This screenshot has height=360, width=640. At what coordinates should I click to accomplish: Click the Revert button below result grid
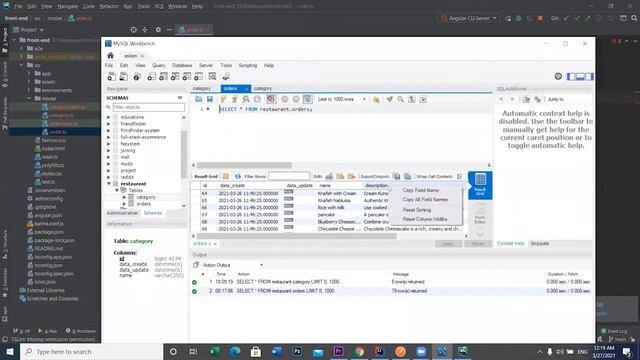(x=478, y=244)
